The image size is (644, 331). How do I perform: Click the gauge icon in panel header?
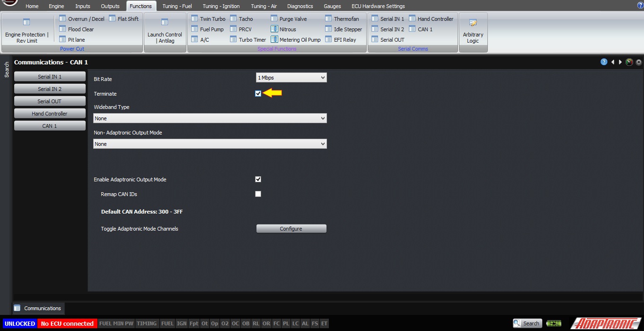click(629, 62)
